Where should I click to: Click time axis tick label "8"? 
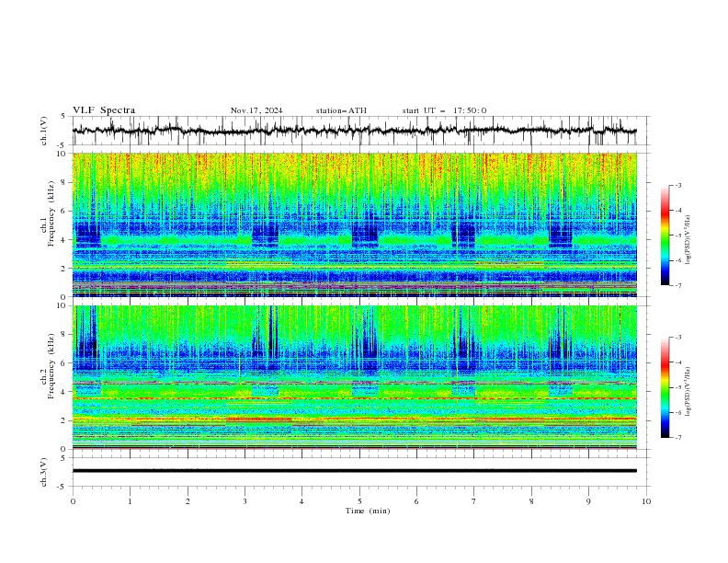pyautogui.click(x=531, y=501)
